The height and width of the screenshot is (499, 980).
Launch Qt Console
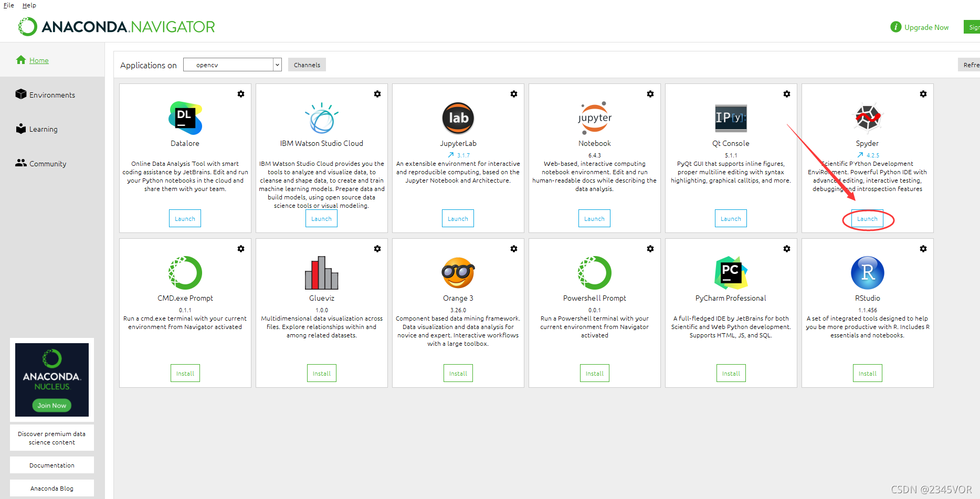[731, 218]
